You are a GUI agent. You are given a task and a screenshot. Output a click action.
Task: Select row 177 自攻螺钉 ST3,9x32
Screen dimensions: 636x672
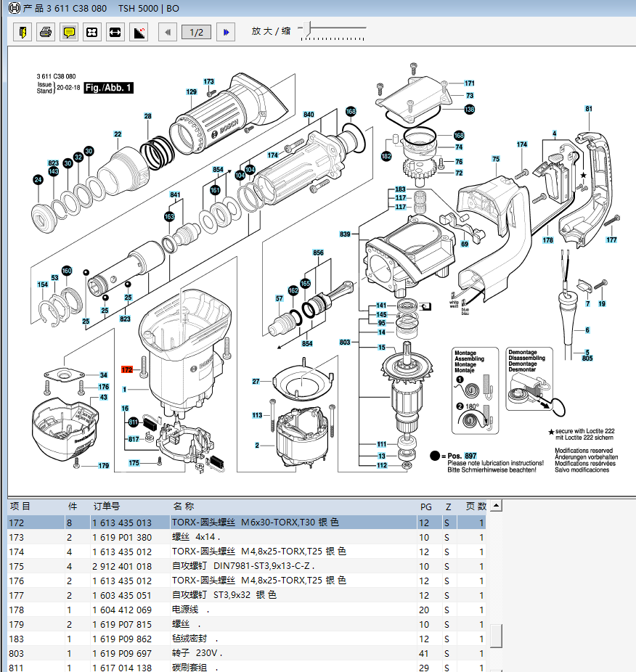[247, 595]
